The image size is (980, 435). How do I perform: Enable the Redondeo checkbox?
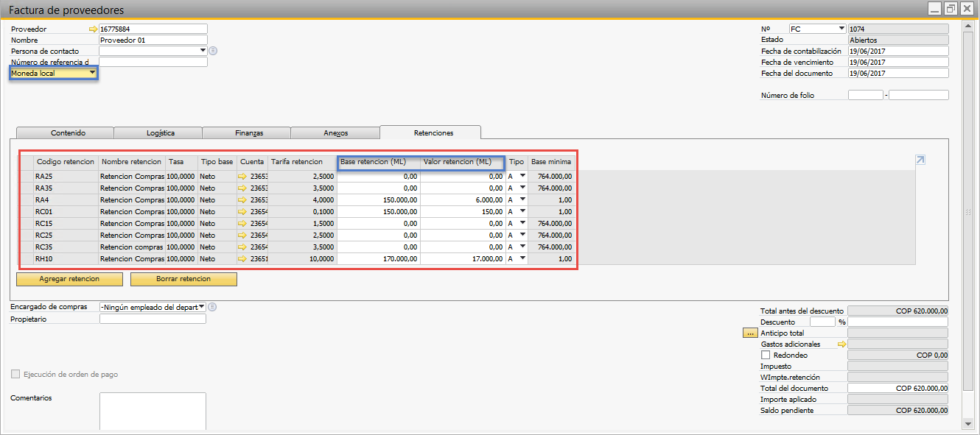tap(766, 355)
